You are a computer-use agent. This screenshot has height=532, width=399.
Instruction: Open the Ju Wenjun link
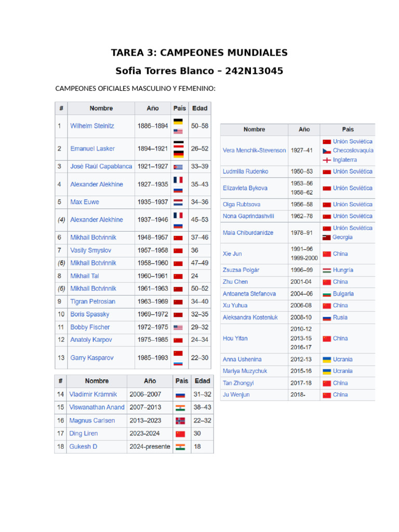(x=236, y=395)
